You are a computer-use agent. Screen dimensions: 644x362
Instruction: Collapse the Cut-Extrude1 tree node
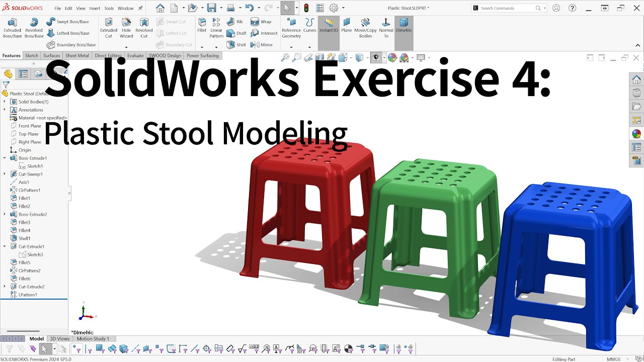tap(5, 246)
